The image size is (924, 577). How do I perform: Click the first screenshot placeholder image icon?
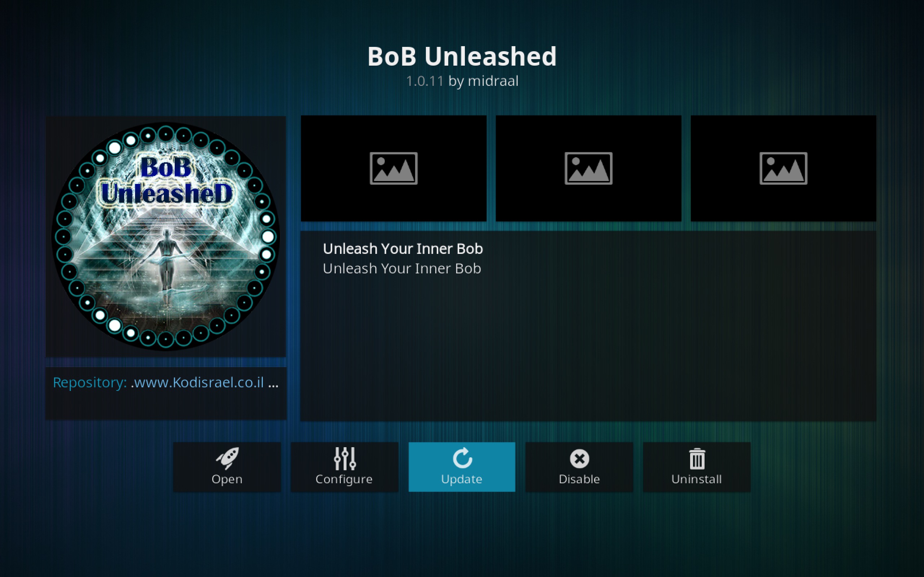point(394,168)
